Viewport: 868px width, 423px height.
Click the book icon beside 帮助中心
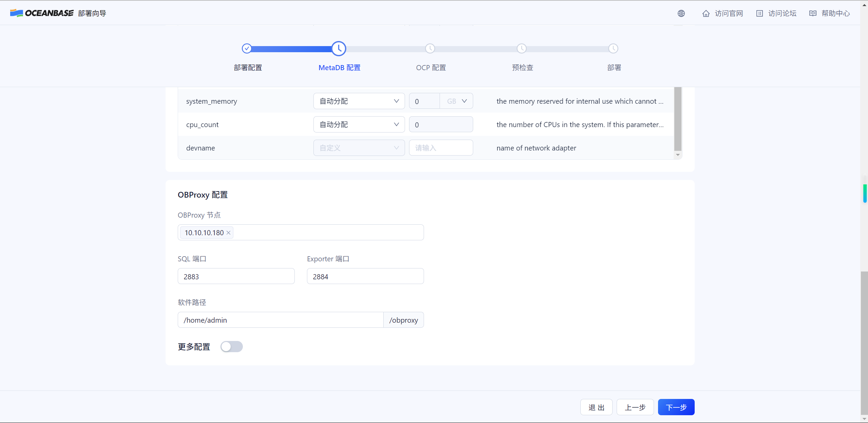point(813,14)
